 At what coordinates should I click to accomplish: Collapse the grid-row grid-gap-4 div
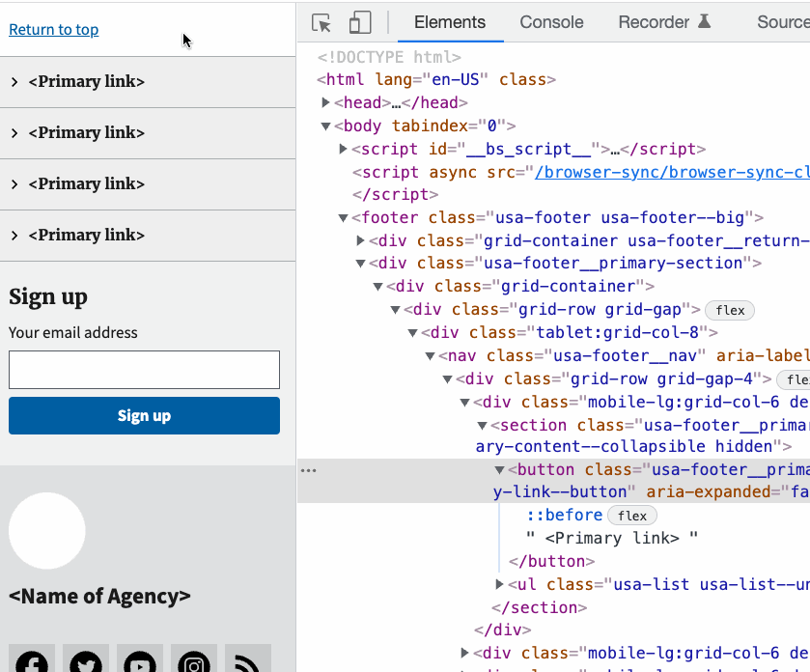[447, 379]
